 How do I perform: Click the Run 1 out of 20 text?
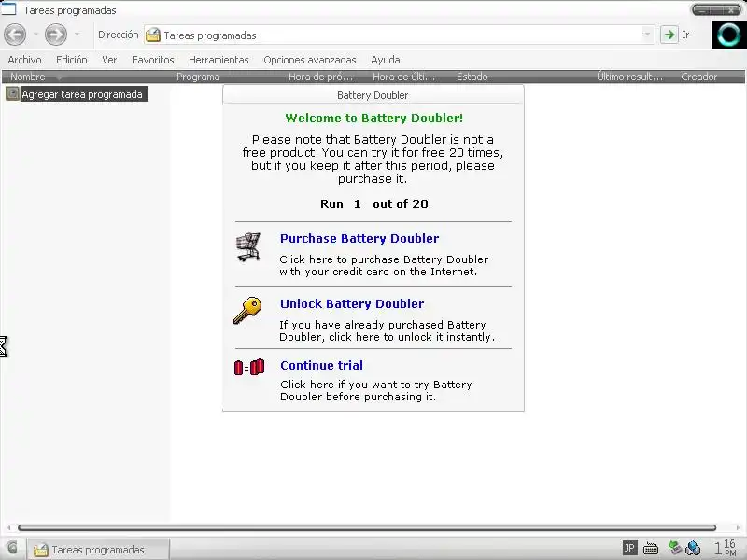374,204
